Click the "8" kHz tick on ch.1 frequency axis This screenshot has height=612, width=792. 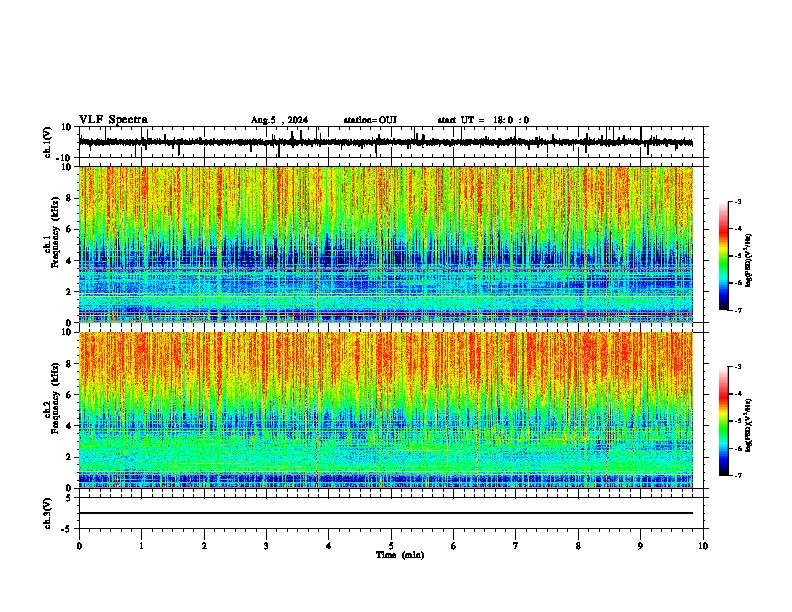[69, 198]
